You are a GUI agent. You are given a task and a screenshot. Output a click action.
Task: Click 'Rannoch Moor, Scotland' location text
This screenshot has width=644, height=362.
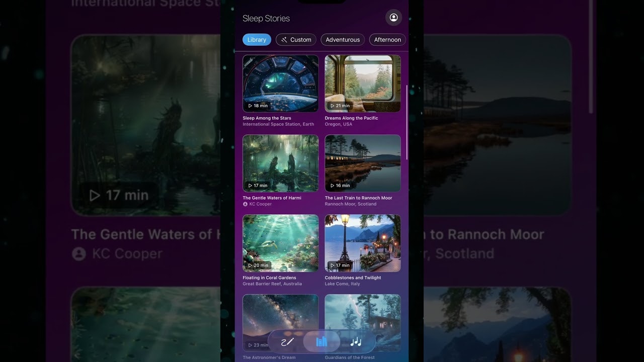pos(351,204)
